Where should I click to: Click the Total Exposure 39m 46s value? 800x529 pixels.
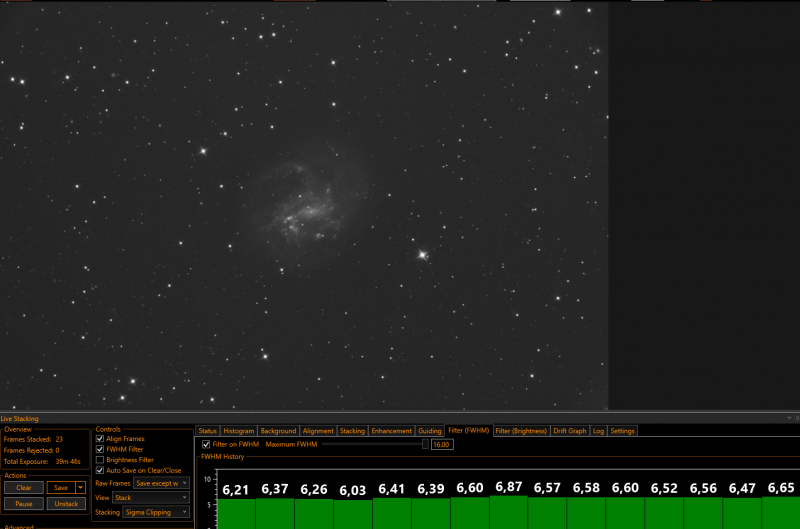[x=68, y=462]
